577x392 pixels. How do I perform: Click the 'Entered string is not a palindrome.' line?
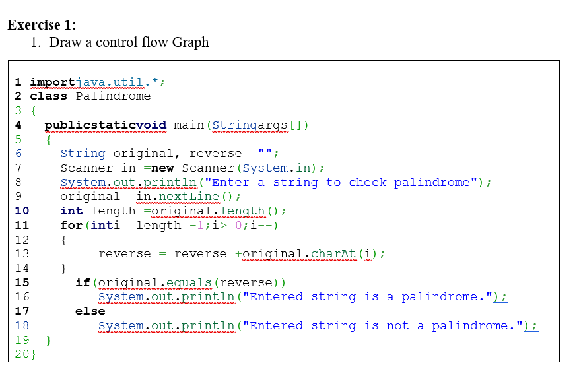pyautogui.click(x=318, y=326)
